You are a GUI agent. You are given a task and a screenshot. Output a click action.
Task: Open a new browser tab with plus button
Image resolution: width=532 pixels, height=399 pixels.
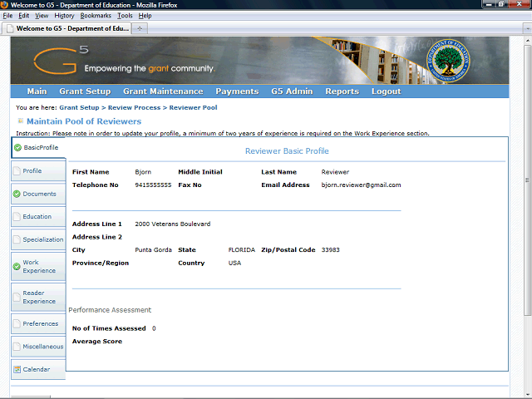click(139, 28)
